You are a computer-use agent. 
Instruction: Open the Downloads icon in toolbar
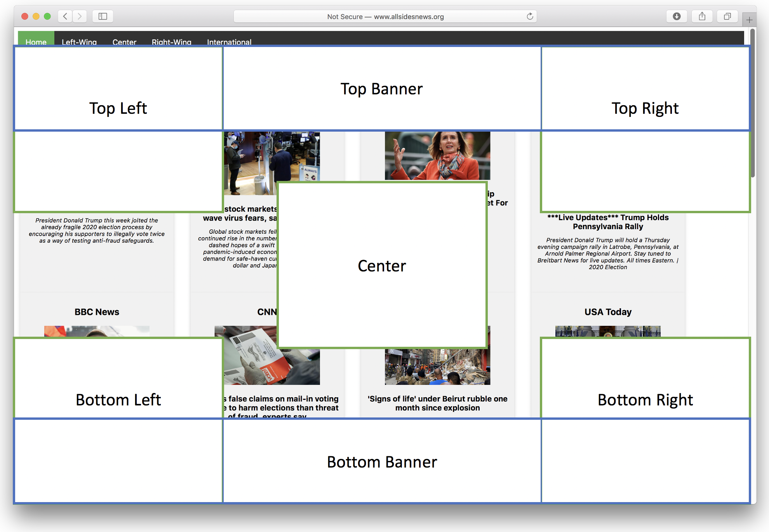677,16
